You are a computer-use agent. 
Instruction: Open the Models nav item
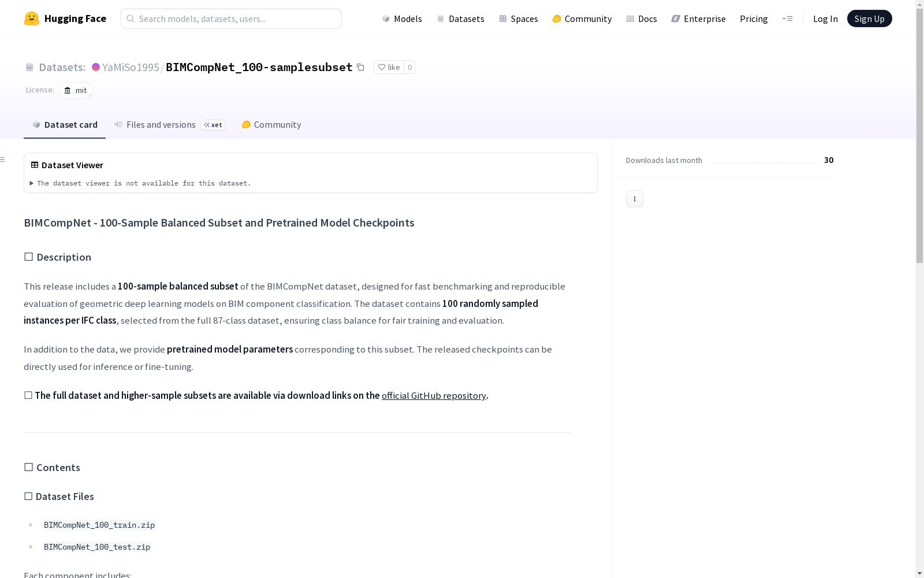pyautogui.click(x=402, y=18)
